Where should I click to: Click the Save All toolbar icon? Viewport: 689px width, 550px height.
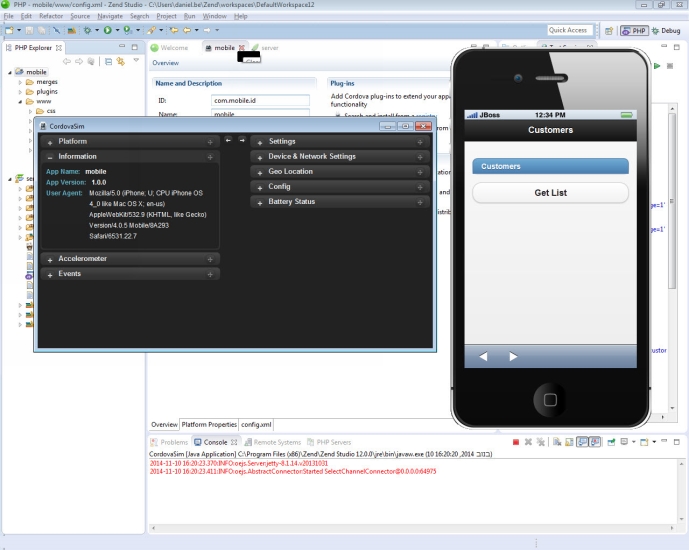click(41, 30)
